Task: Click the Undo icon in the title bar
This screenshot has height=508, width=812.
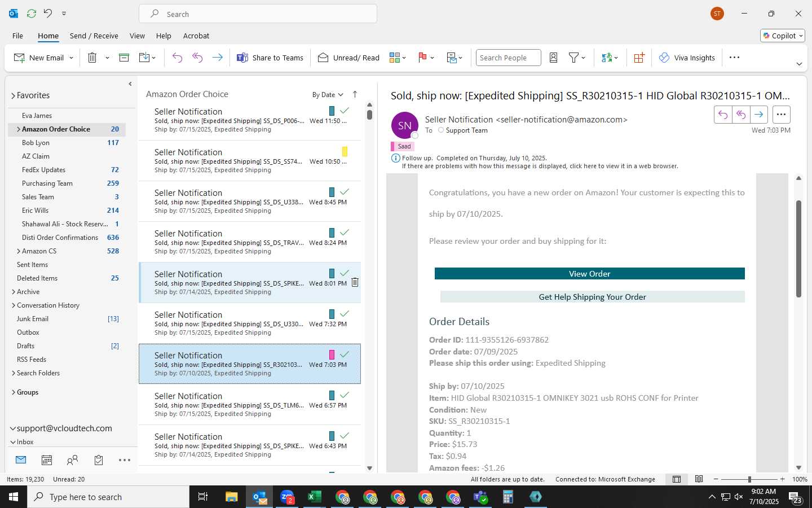Action: 48,13
